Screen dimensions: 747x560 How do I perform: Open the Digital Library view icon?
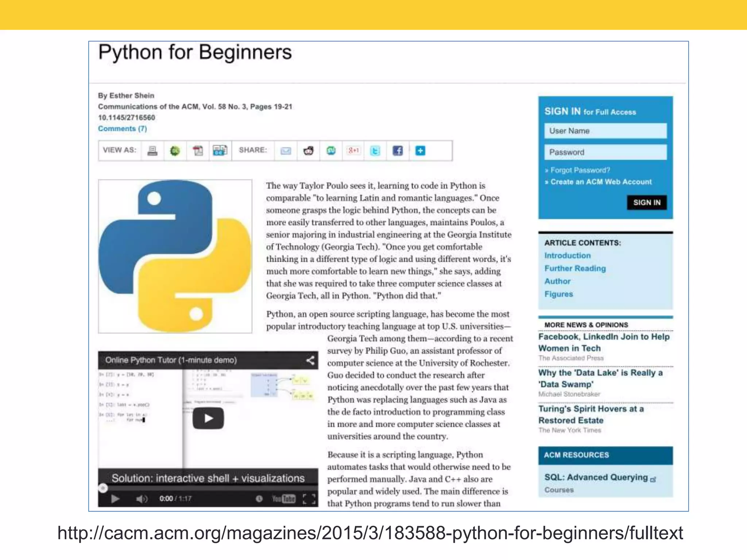(175, 151)
